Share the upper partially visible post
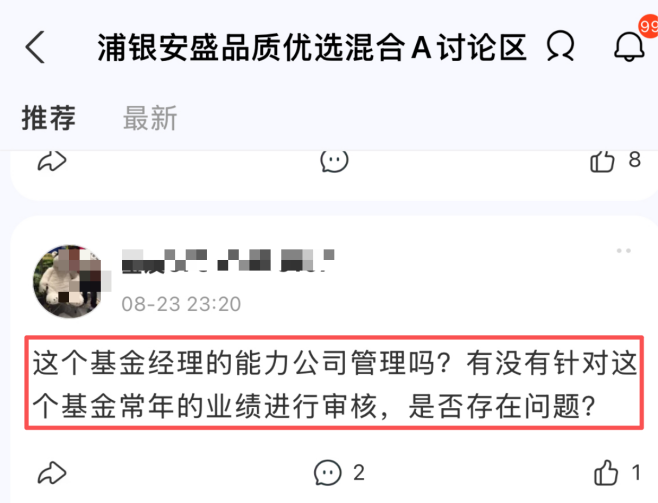The image size is (658, 503). [52, 161]
